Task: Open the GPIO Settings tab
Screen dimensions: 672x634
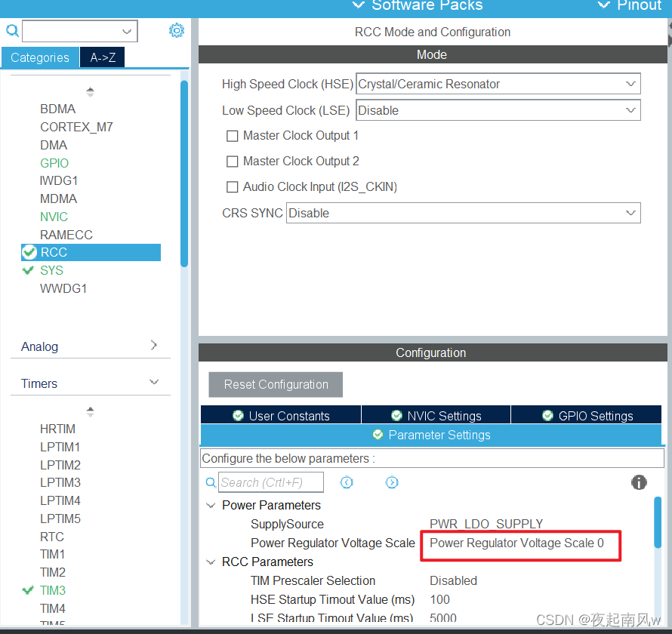Action: (x=586, y=415)
